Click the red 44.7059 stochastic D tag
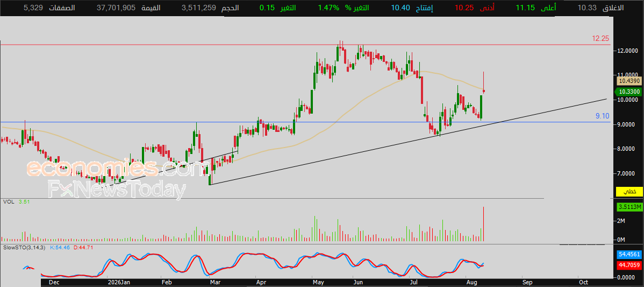The height and width of the screenshot is (287, 644). [628, 265]
